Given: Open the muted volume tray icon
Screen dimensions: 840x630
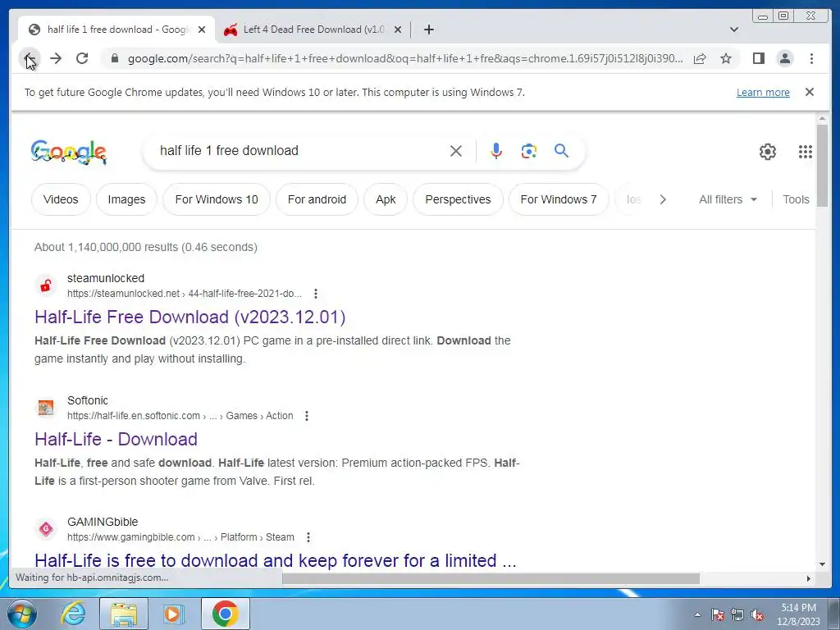Looking at the screenshot, I should coord(757,614).
